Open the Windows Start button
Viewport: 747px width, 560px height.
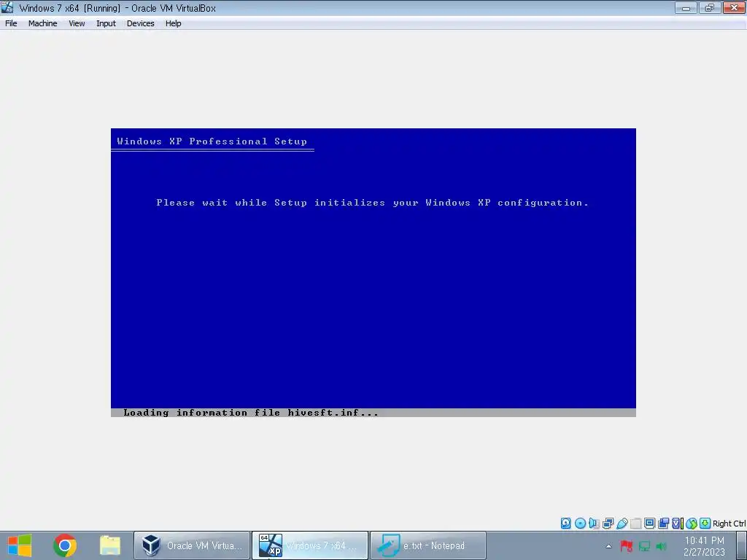20,545
